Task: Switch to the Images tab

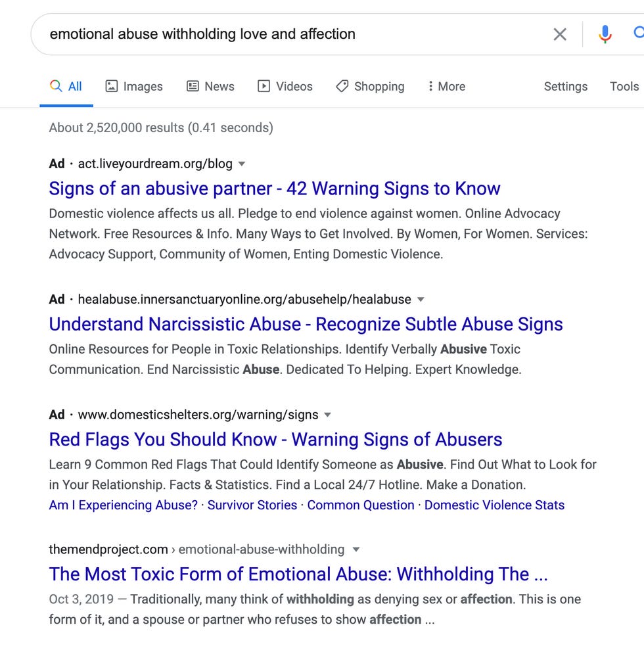Action: [134, 86]
